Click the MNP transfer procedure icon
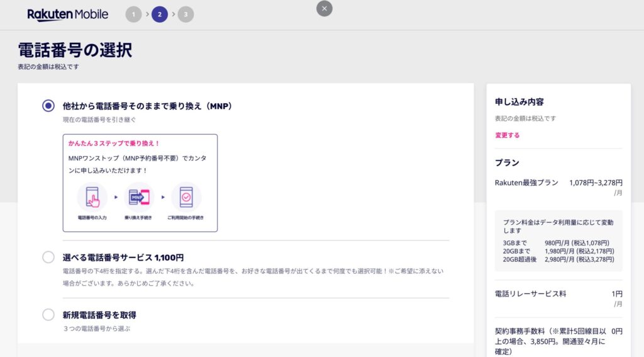Viewport: 644px width, 357px height. (140, 196)
